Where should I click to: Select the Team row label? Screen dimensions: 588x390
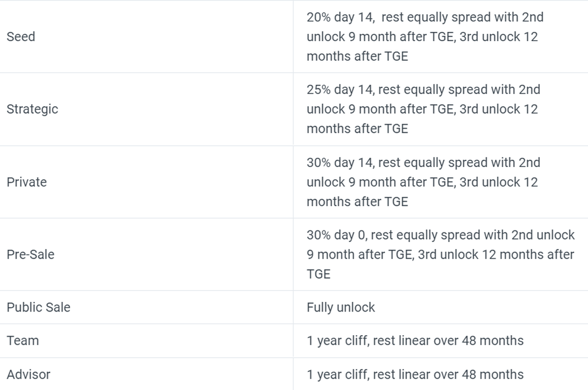click(23, 341)
